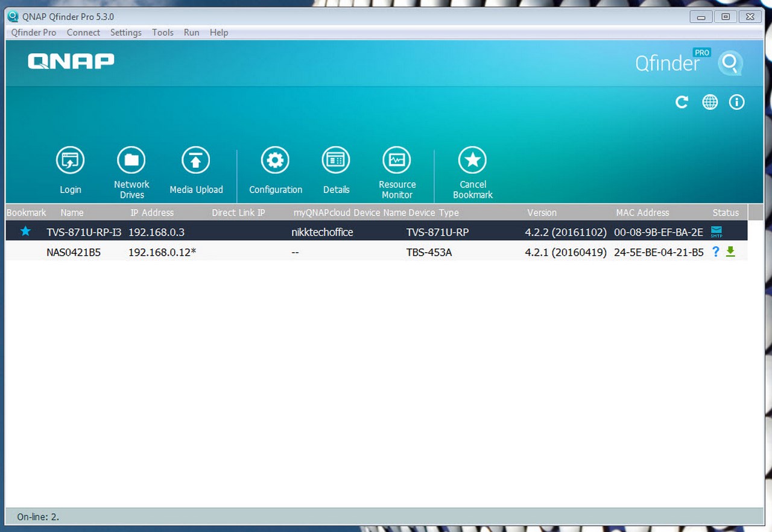This screenshot has width=772, height=532.
Task: Click the Login toolbar icon
Action: coord(71,160)
